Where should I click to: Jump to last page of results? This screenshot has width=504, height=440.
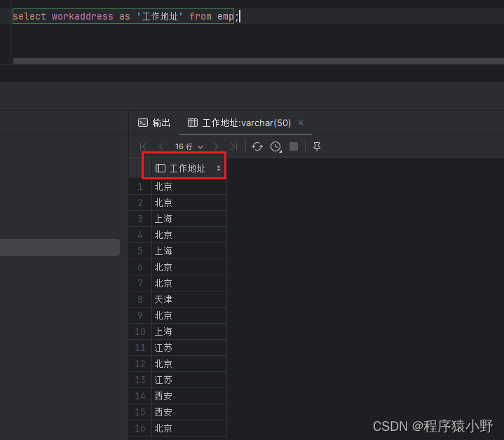click(233, 146)
